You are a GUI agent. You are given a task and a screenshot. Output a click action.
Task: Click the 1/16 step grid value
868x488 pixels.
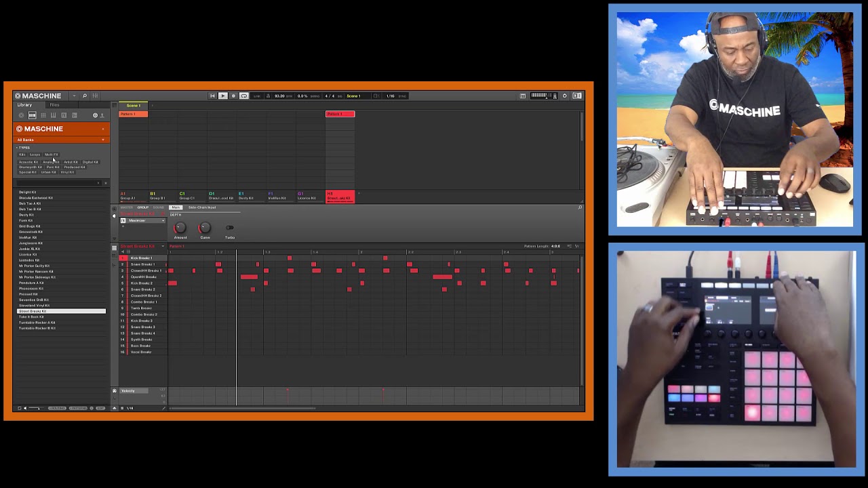pyautogui.click(x=130, y=408)
